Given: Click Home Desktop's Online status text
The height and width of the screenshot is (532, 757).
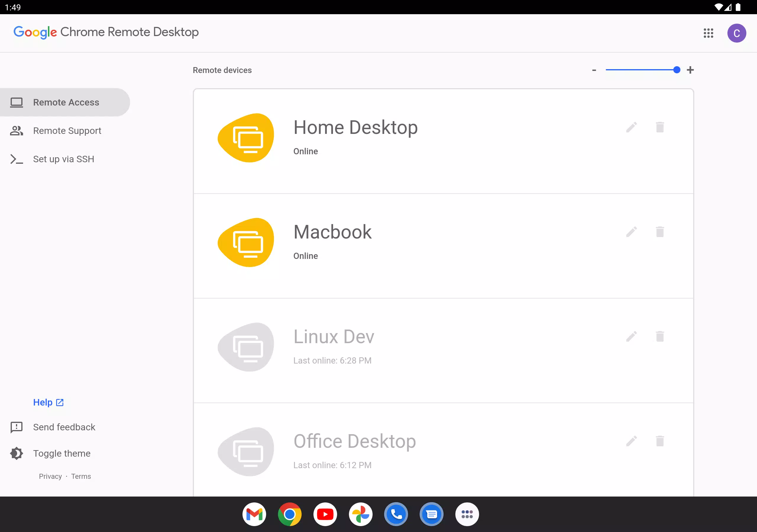Looking at the screenshot, I should coord(306,151).
